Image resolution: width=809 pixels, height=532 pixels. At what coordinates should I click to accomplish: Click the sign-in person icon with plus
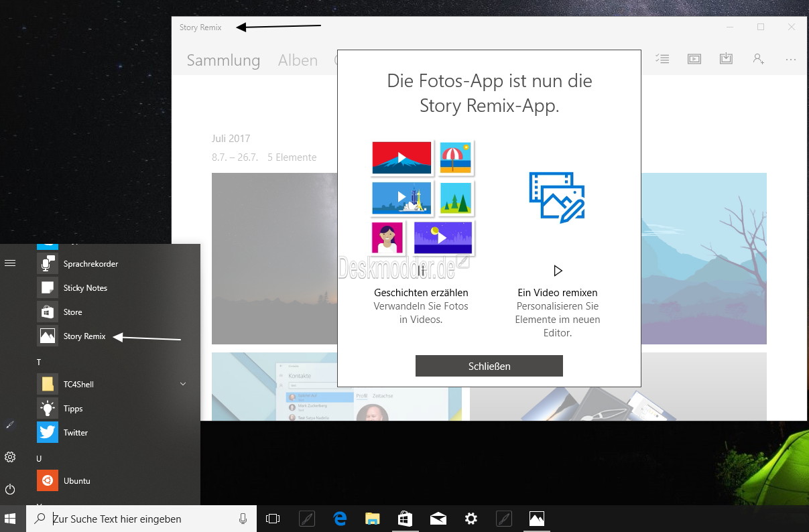click(758, 59)
